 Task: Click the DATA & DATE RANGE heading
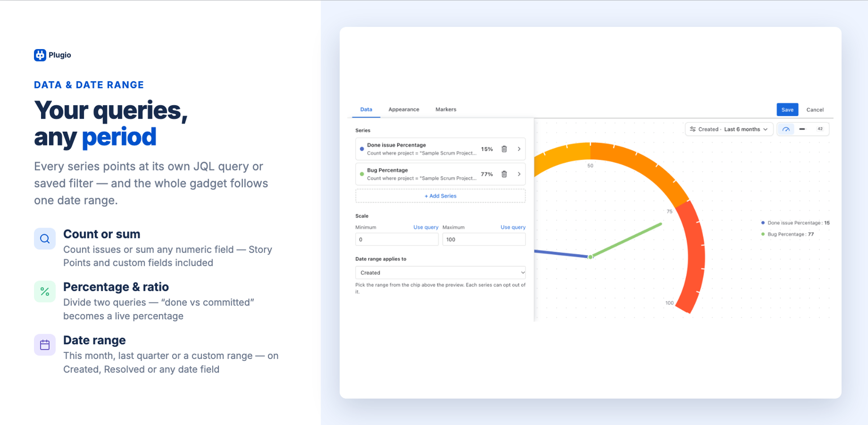click(x=89, y=85)
